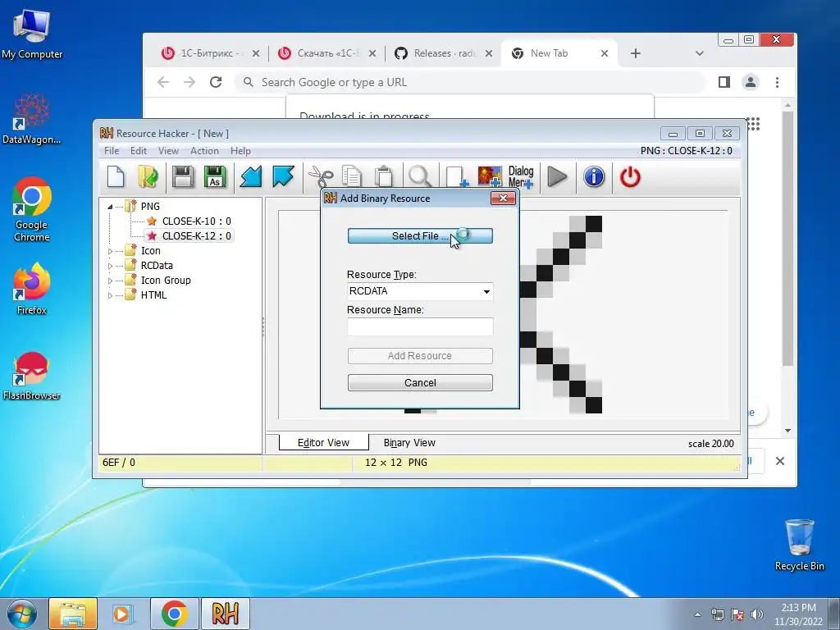Expand the RCData tree folder

(x=110, y=266)
